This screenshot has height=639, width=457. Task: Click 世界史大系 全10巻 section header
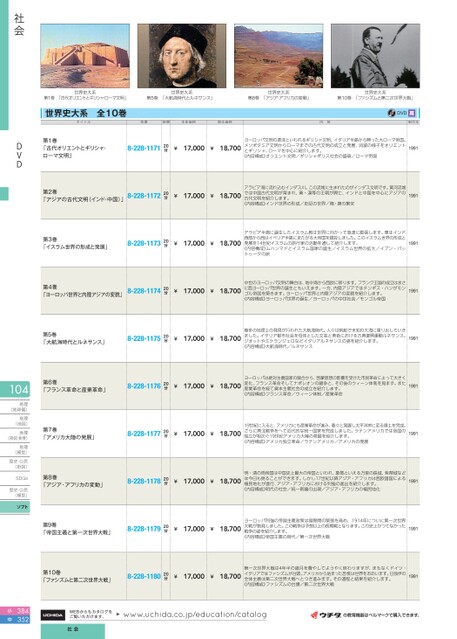(86, 113)
